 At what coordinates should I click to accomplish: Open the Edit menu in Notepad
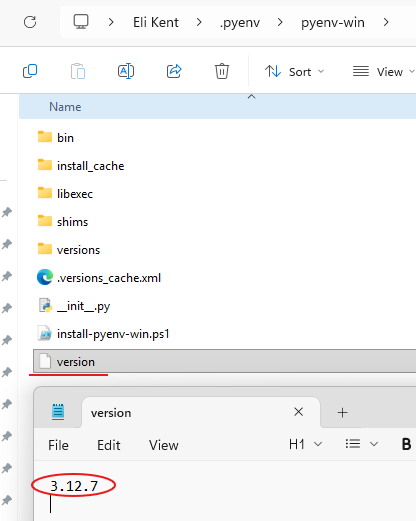(109, 445)
